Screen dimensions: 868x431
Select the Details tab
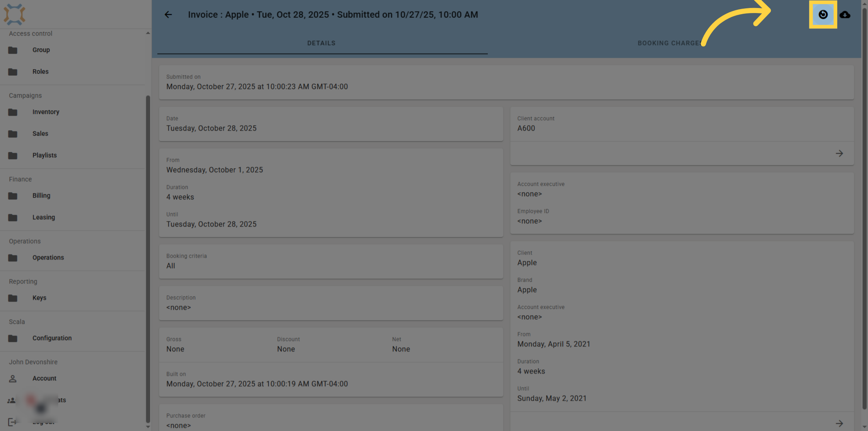[322, 43]
